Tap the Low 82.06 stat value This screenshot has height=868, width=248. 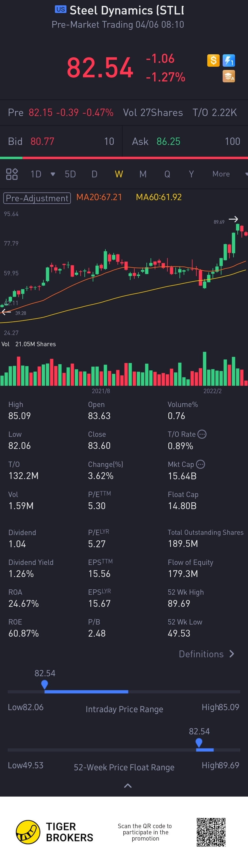point(19,446)
